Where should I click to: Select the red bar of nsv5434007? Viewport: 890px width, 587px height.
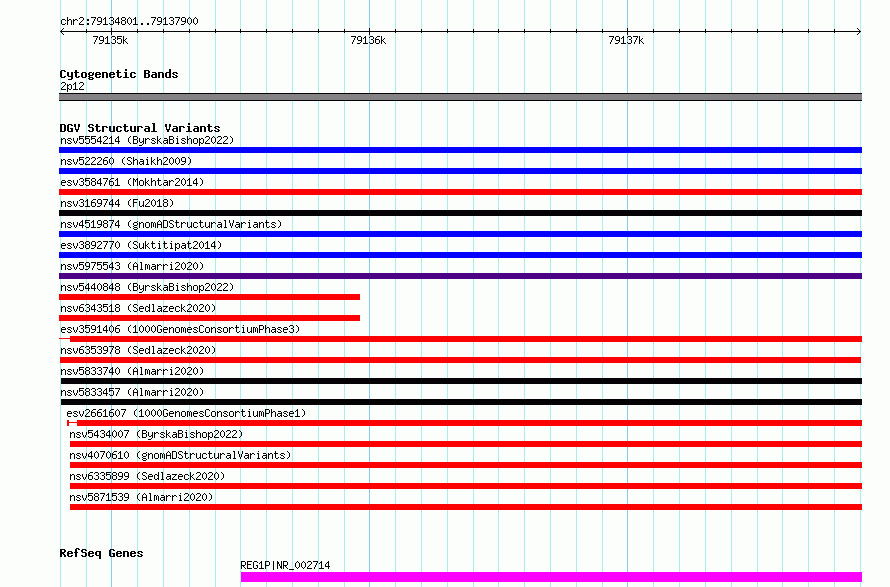(466, 445)
